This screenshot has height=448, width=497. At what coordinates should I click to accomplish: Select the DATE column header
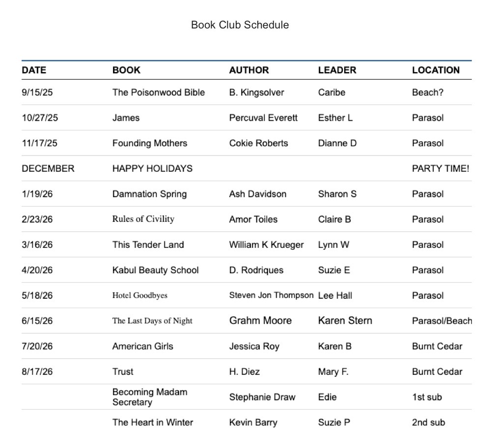(34, 70)
